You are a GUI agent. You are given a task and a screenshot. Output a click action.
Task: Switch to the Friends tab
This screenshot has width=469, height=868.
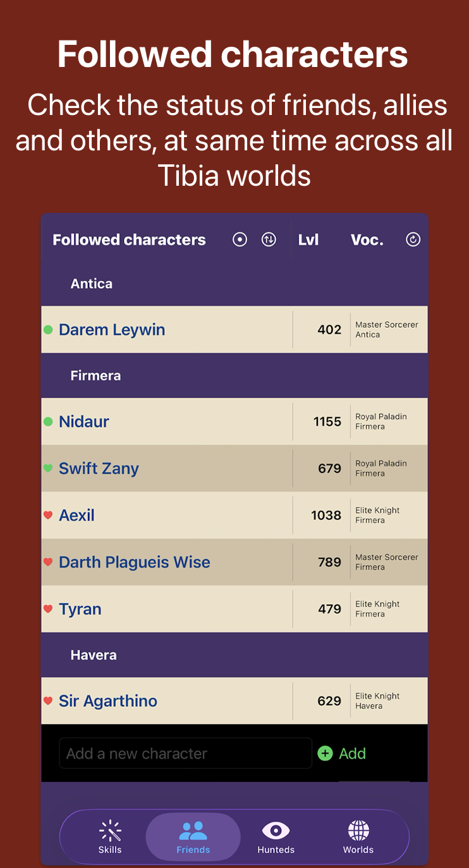(193, 836)
